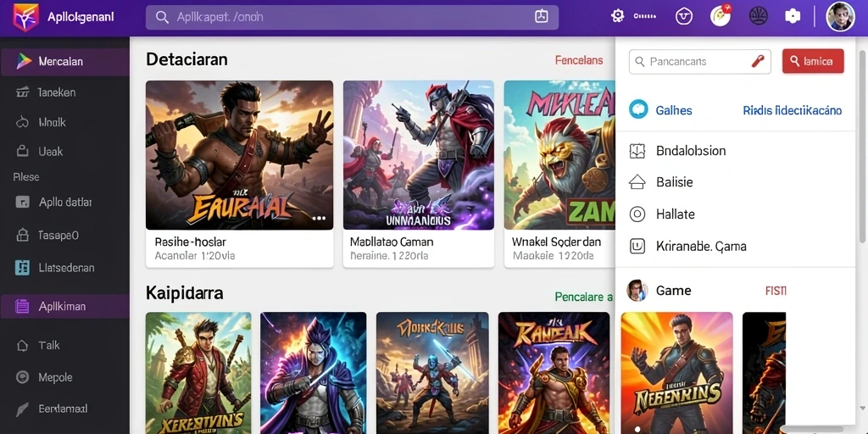Click the green Pencalare link beside Kaipidarra
Image resolution: width=868 pixels, height=434 pixels.
(583, 298)
